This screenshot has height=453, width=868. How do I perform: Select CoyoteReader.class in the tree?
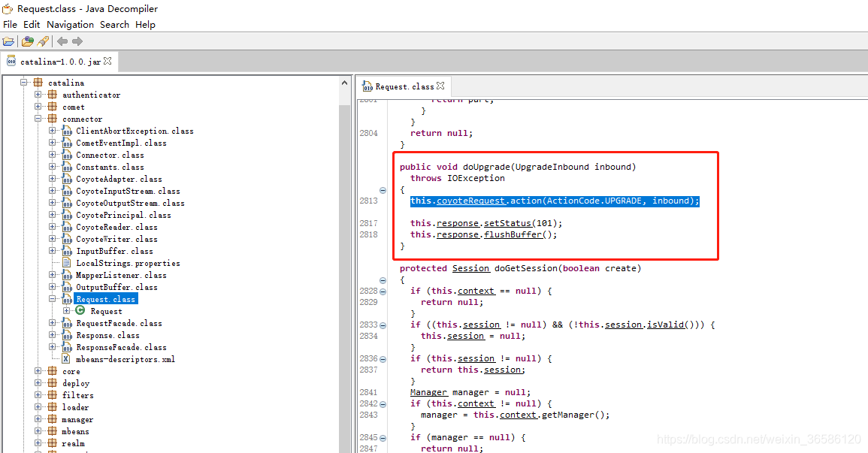tap(116, 228)
